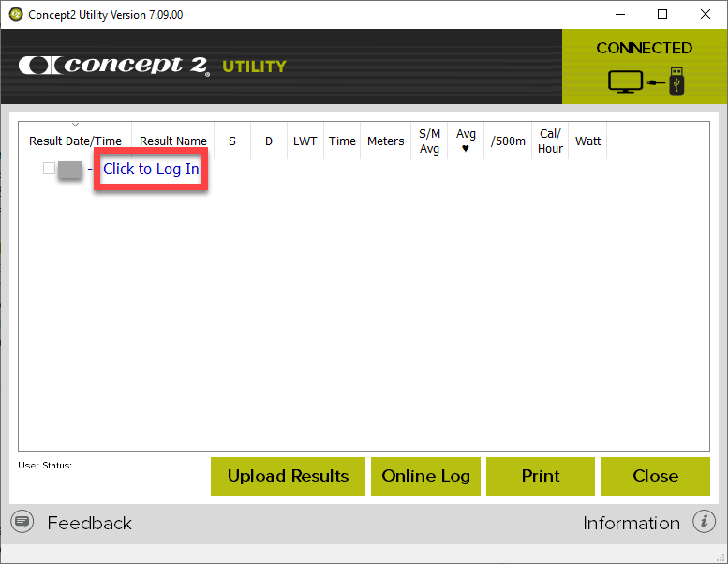
Task: Open the Feedback text link
Action: [x=89, y=523]
